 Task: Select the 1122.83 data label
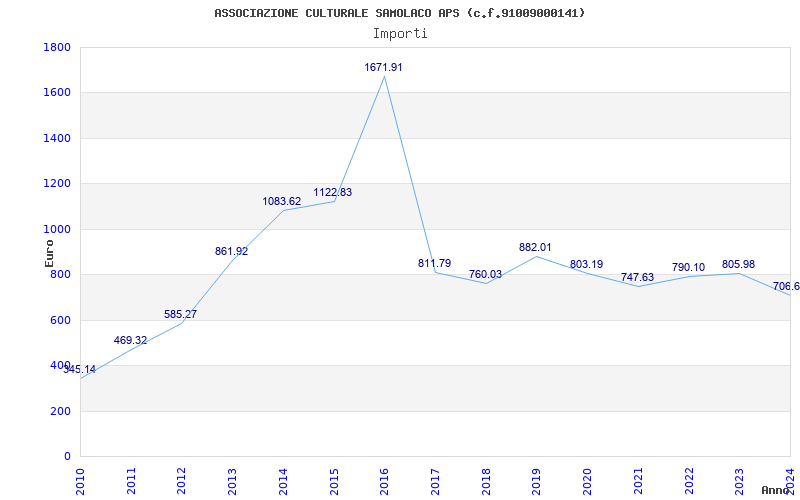333,192
